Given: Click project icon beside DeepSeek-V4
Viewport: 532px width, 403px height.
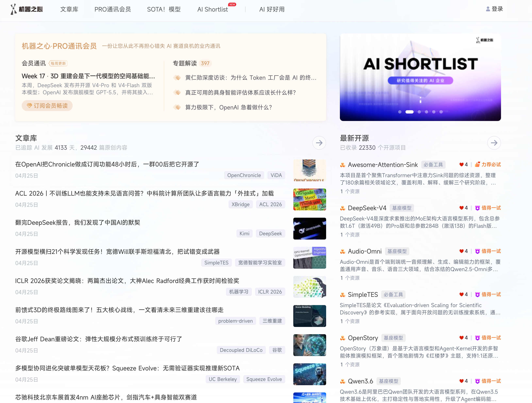Looking at the screenshot, I should click(343, 208).
